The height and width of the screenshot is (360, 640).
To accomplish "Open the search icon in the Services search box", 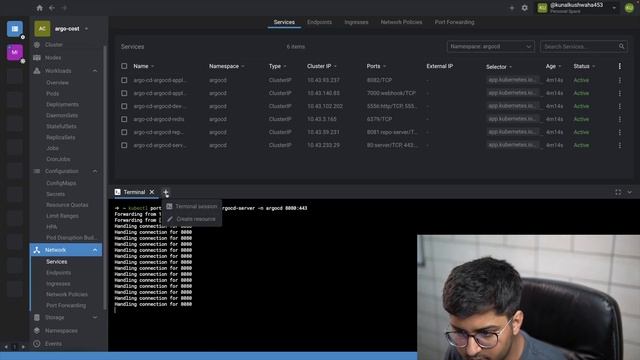I will tap(621, 47).
